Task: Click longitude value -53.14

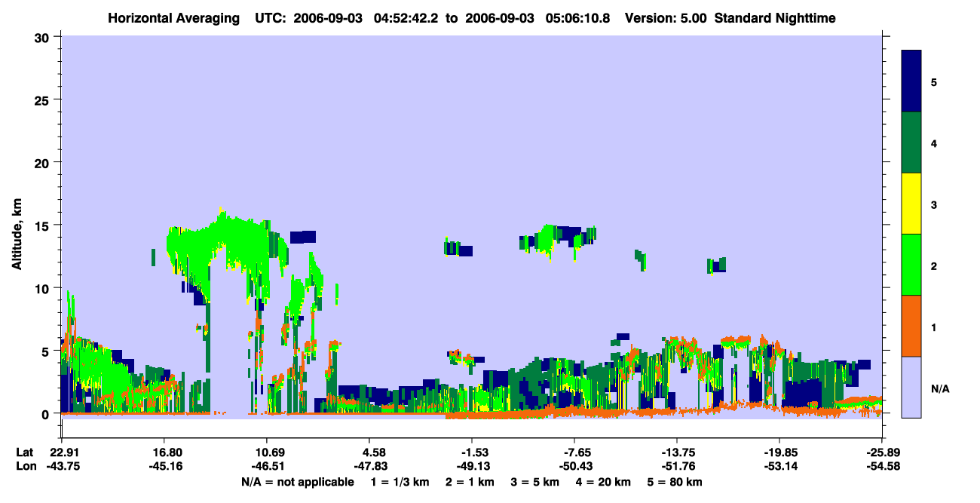Action: pos(779,466)
